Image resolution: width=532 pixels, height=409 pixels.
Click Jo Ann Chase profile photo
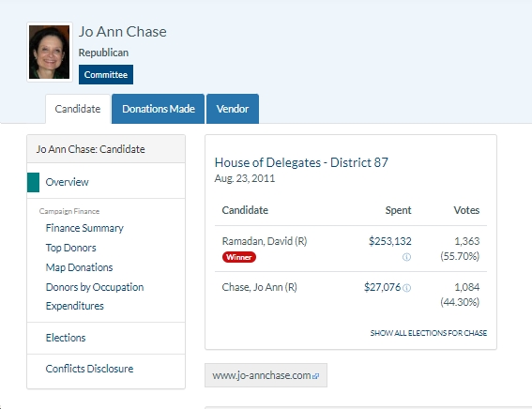pos(50,52)
